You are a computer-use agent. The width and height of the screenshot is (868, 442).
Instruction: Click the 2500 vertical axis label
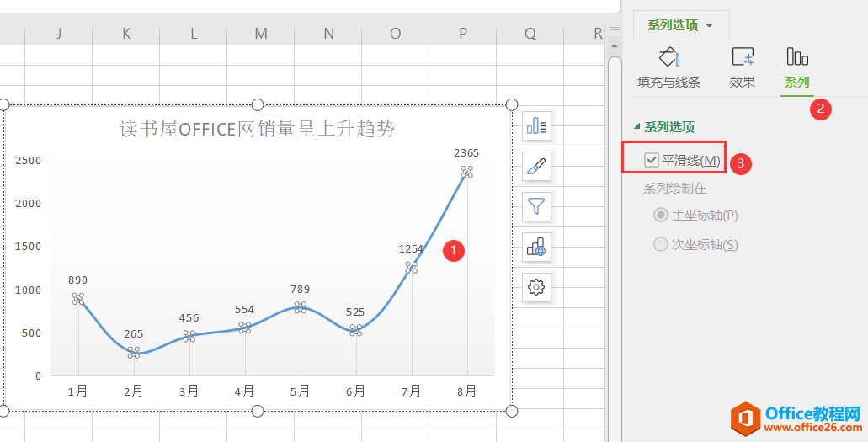pyautogui.click(x=29, y=161)
